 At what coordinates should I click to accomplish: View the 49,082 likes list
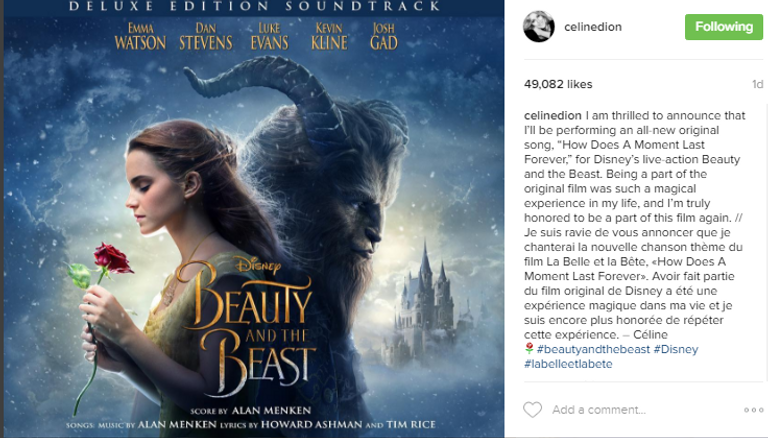(x=558, y=84)
